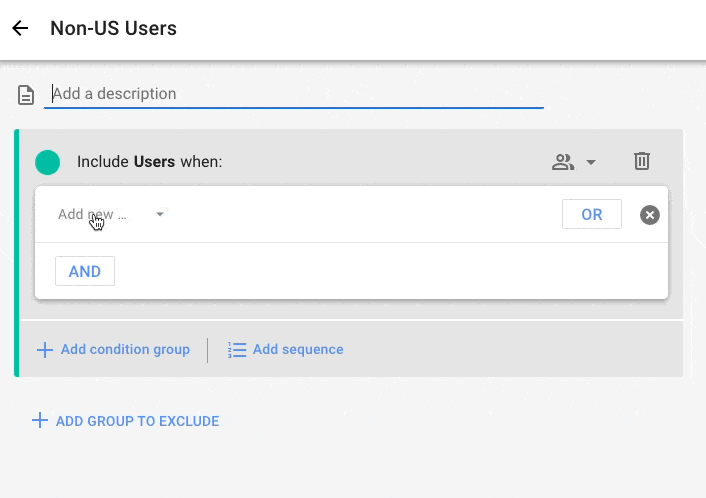
Task: Click the description document icon
Action: pos(27,95)
